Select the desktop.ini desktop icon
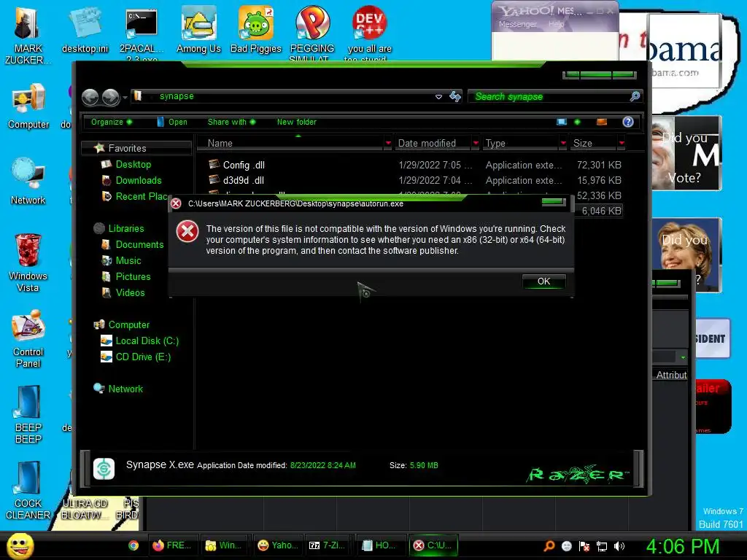Screen dimensions: 747x560 click(x=85, y=29)
